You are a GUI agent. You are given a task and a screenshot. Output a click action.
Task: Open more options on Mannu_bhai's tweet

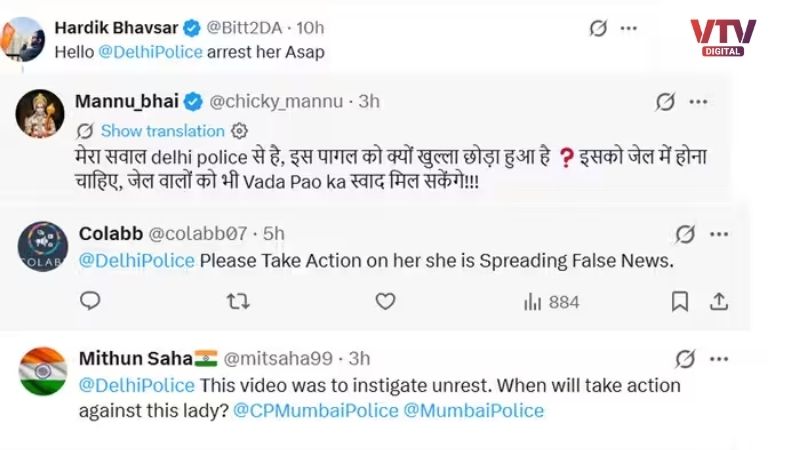pyautogui.click(x=698, y=102)
